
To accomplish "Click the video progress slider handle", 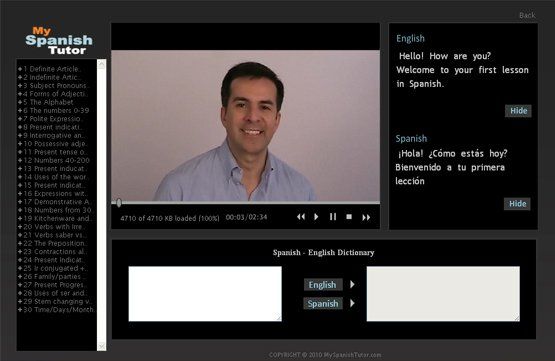I will pyautogui.click(x=119, y=202).
